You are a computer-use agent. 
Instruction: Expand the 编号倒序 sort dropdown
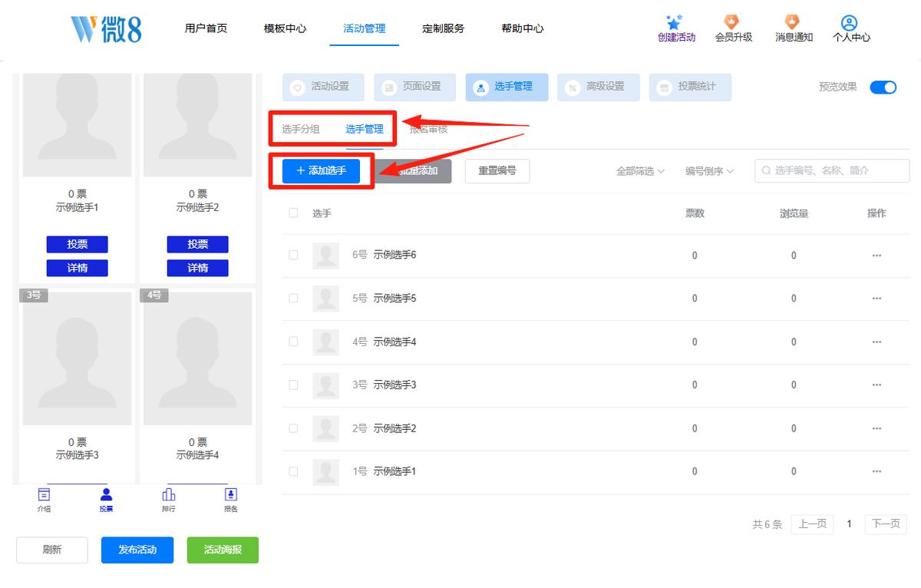(x=710, y=171)
